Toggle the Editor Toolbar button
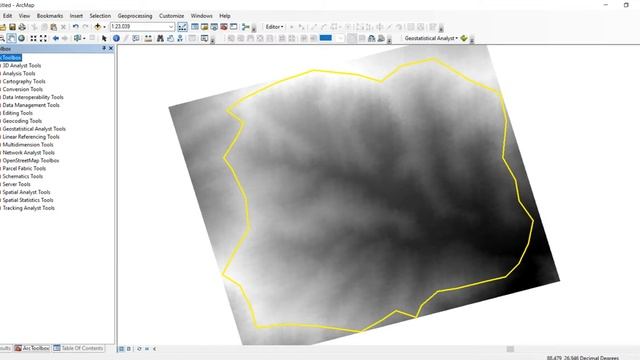Screen dimensions: 640x360 (182, 27)
